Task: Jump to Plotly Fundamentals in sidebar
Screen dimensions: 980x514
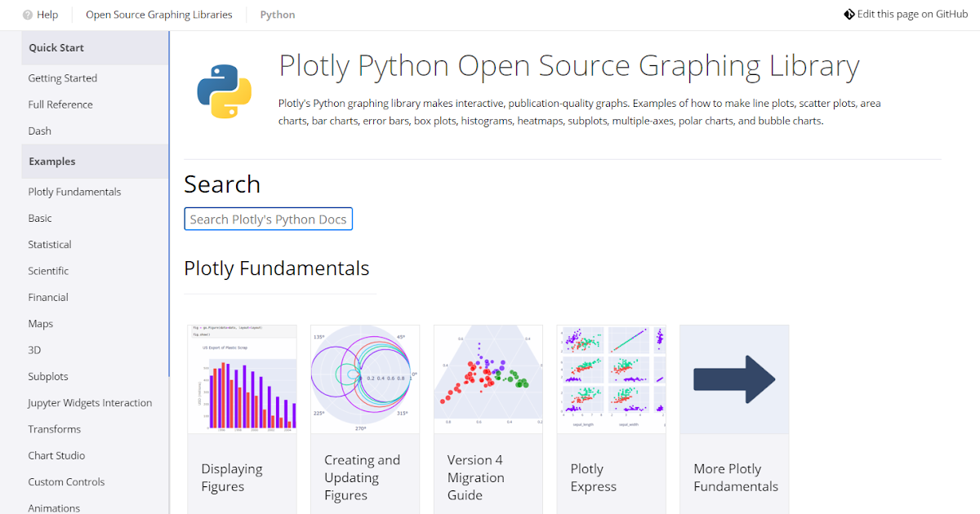Action: pos(74,192)
